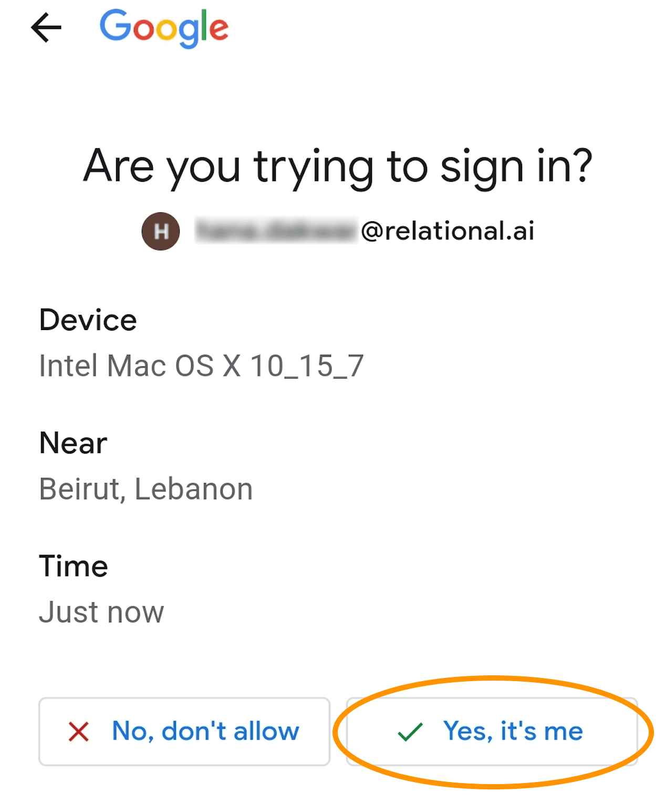Click the Time label
The image size is (665, 812).
(x=73, y=566)
